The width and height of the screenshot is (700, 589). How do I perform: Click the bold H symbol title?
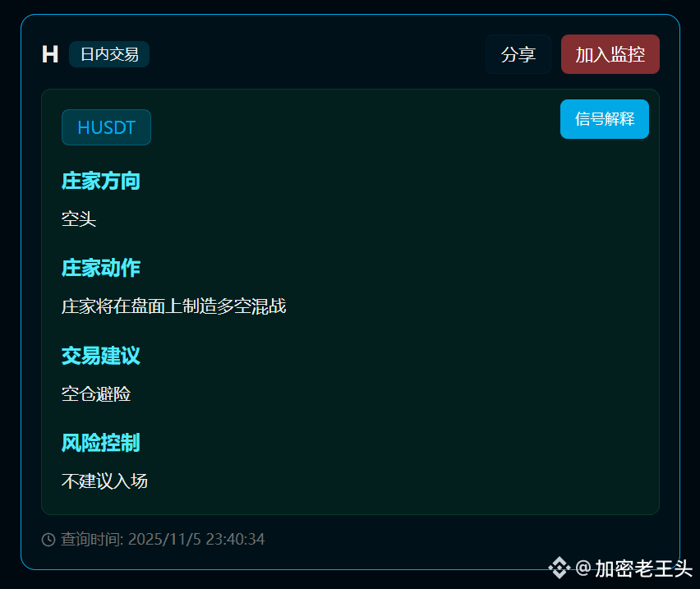coord(50,54)
